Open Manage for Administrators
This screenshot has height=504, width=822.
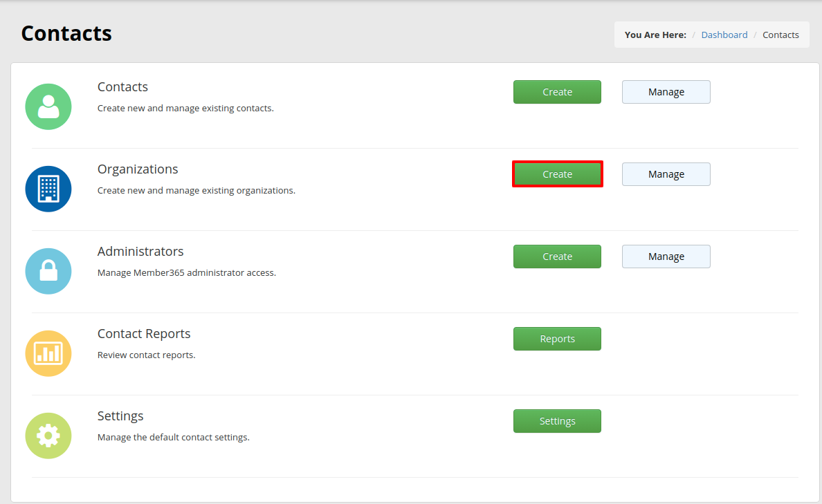pos(666,256)
